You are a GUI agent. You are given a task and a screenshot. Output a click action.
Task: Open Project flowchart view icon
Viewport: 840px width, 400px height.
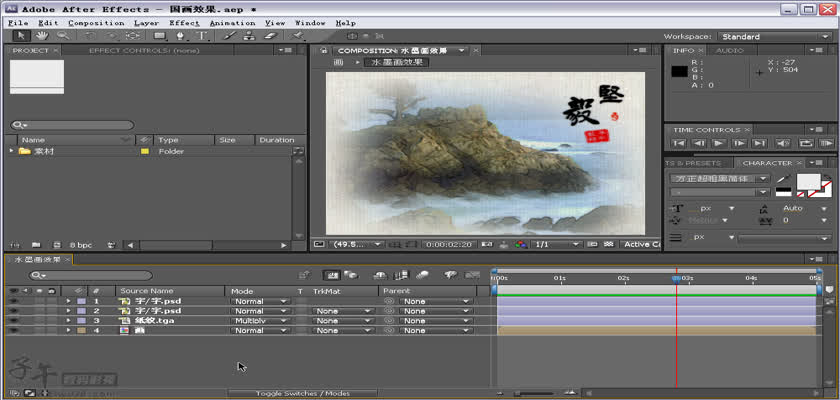point(298,152)
